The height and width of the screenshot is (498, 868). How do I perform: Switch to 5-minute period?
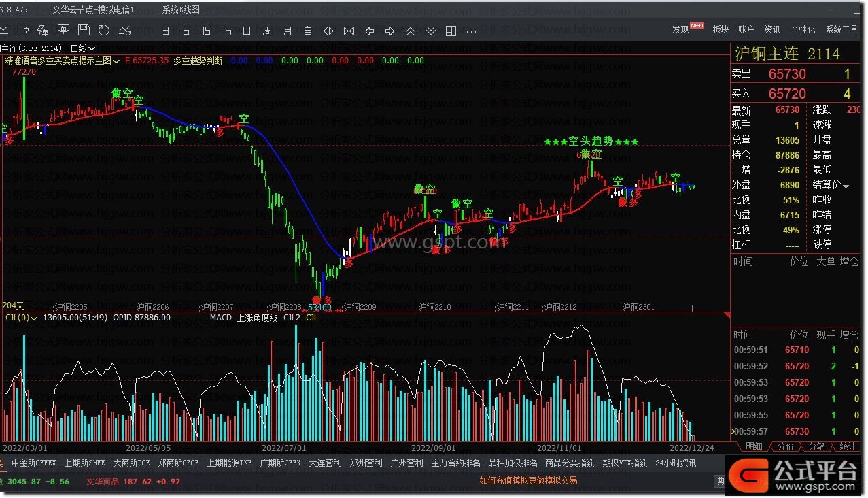pyautogui.click(x=186, y=31)
